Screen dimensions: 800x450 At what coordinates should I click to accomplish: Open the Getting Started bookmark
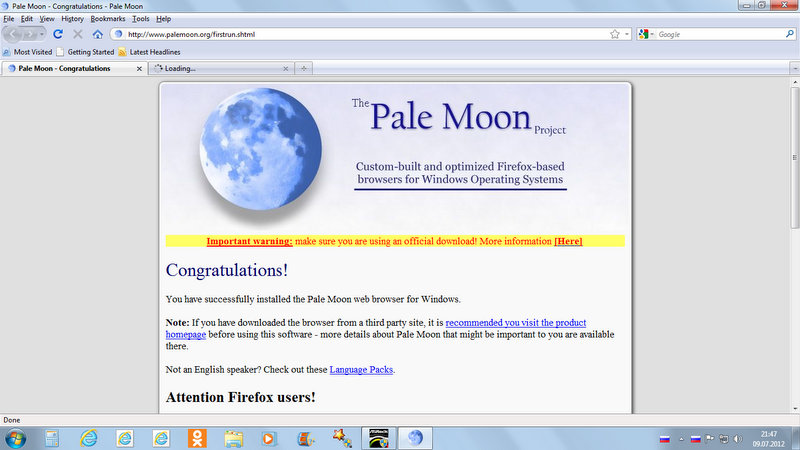[x=85, y=52]
